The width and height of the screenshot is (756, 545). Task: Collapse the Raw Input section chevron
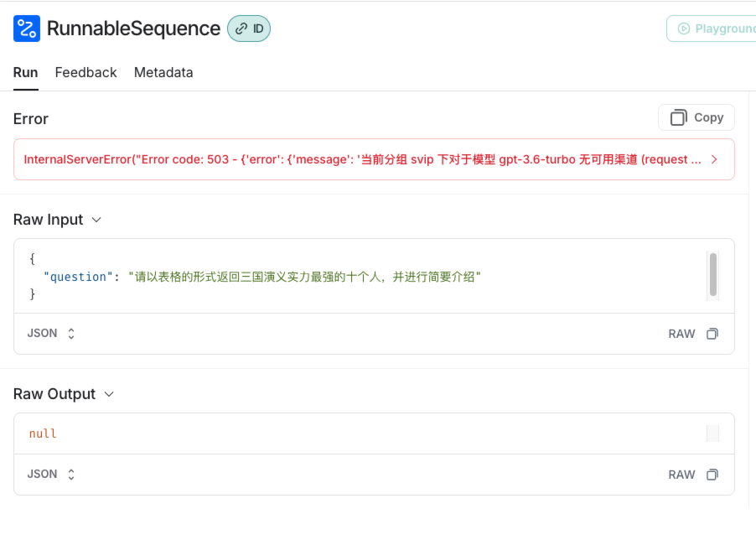tap(96, 220)
